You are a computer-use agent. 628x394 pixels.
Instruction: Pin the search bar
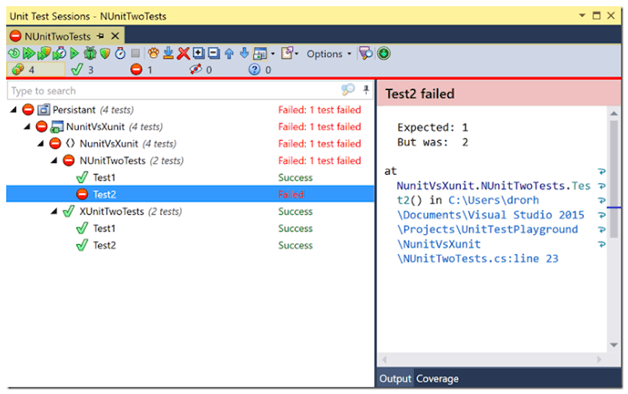[366, 90]
